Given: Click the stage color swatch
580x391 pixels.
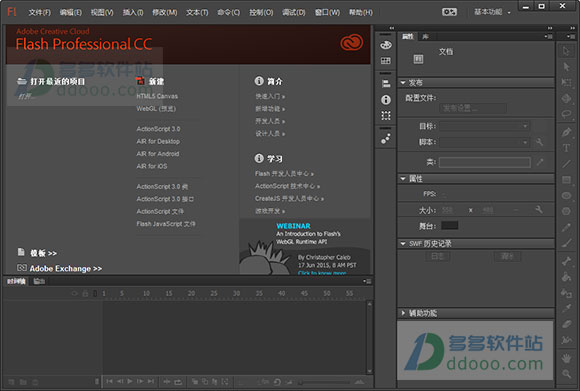Looking at the screenshot, I should click(449, 226).
